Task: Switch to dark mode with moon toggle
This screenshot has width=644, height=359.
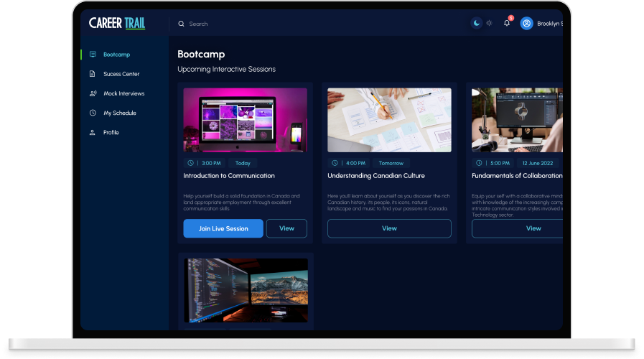Action: click(477, 23)
